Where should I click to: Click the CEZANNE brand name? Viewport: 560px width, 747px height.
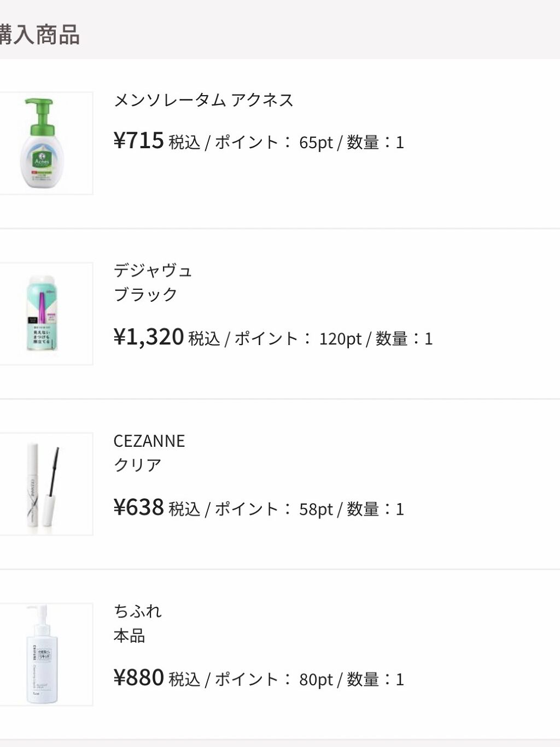click(149, 441)
